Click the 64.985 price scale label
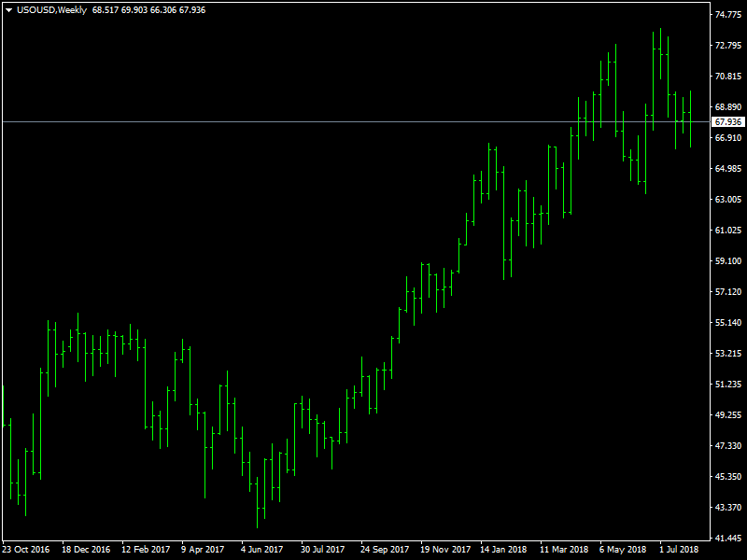 point(728,169)
